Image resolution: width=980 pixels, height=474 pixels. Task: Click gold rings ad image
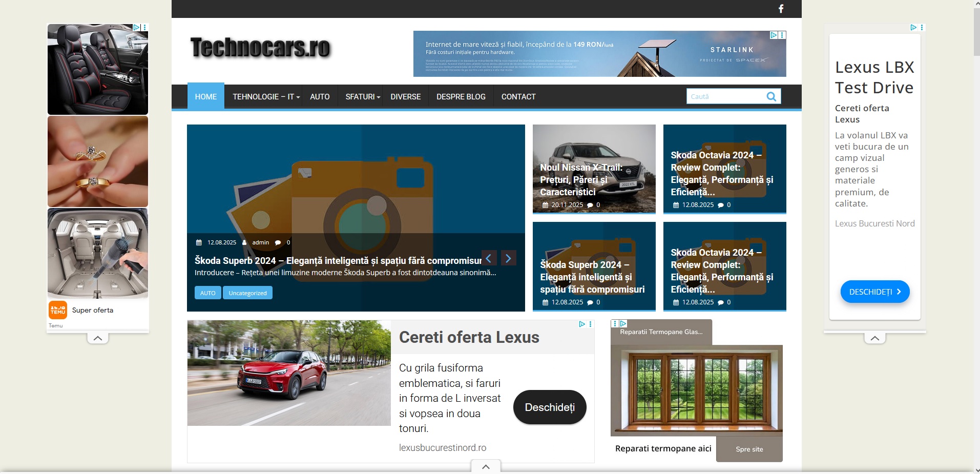(x=98, y=161)
